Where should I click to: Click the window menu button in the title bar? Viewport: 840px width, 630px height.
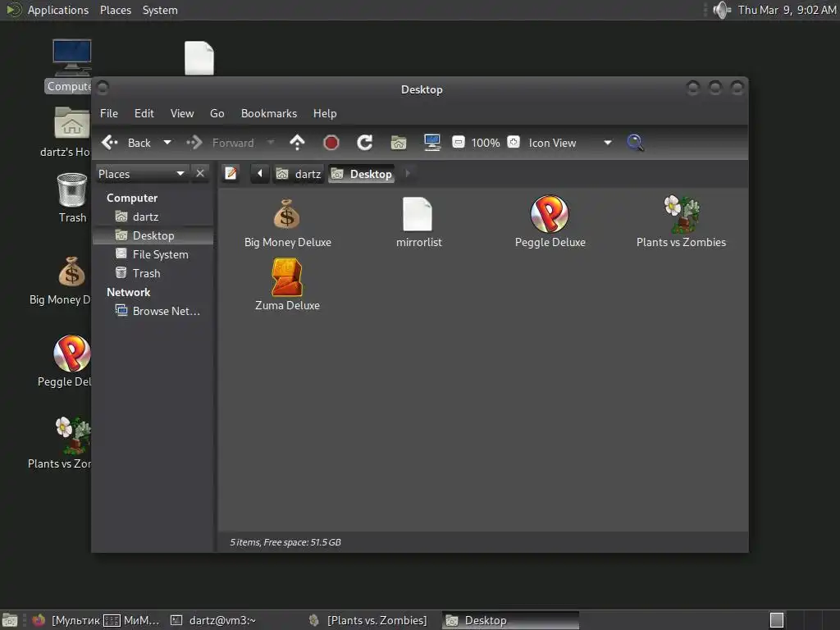(103, 87)
